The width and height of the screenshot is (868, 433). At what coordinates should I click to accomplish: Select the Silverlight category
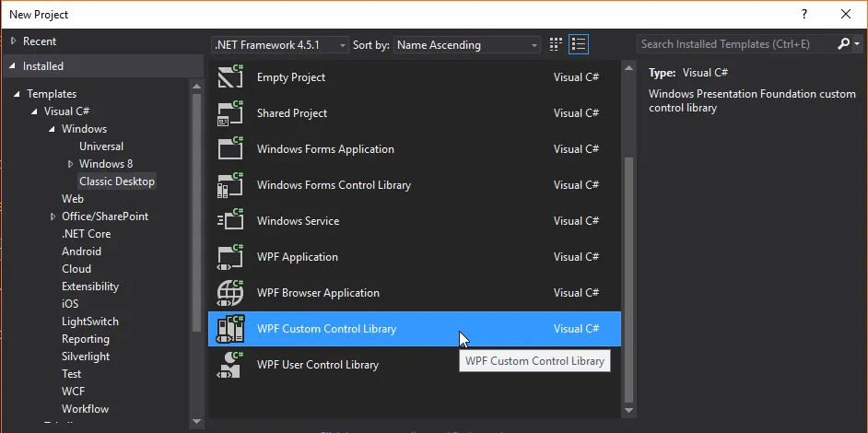86,356
